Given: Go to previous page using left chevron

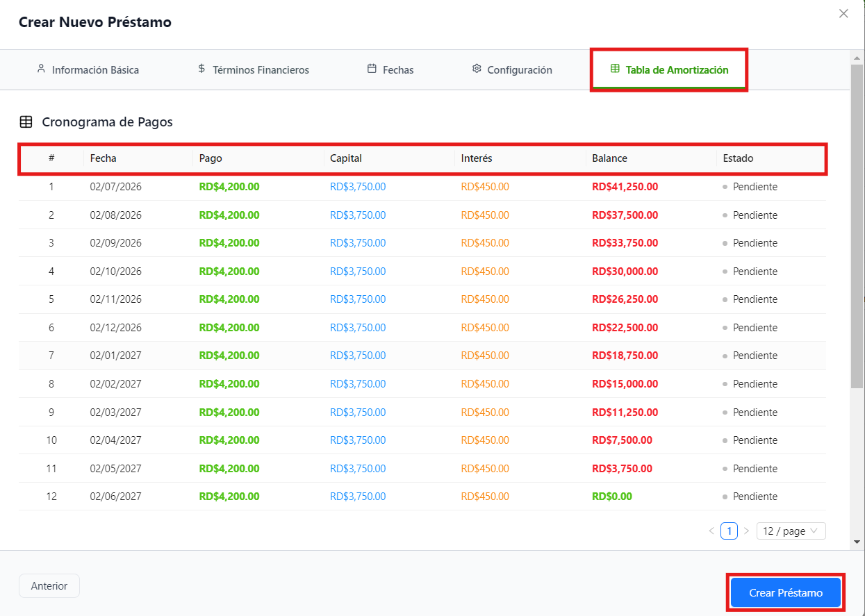Looking at the screenshot, I should [711, 531].
